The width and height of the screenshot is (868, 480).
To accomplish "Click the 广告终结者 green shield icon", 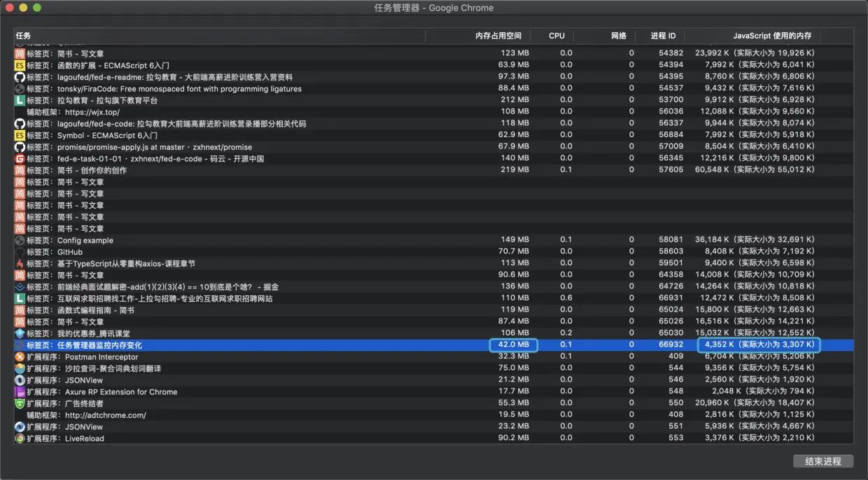I will point(20,403).
